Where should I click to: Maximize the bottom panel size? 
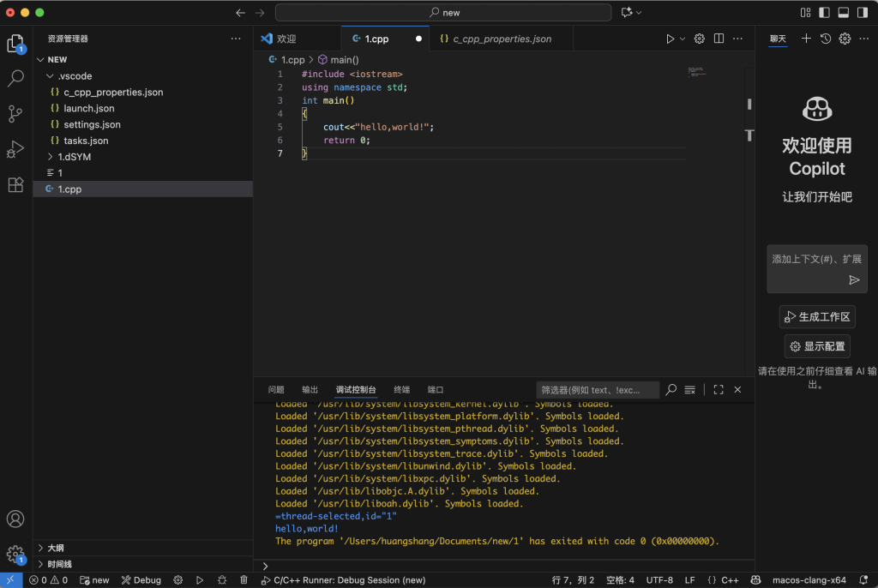[719, 390]
